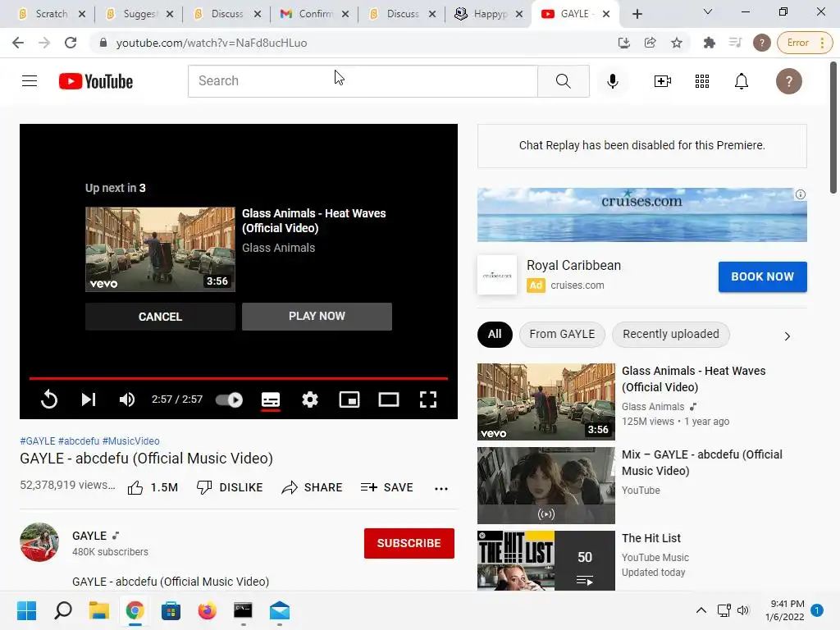This screenshot has width=840, height=630.
Task: Save video to a playlist
Action: (x=387, y=487)
